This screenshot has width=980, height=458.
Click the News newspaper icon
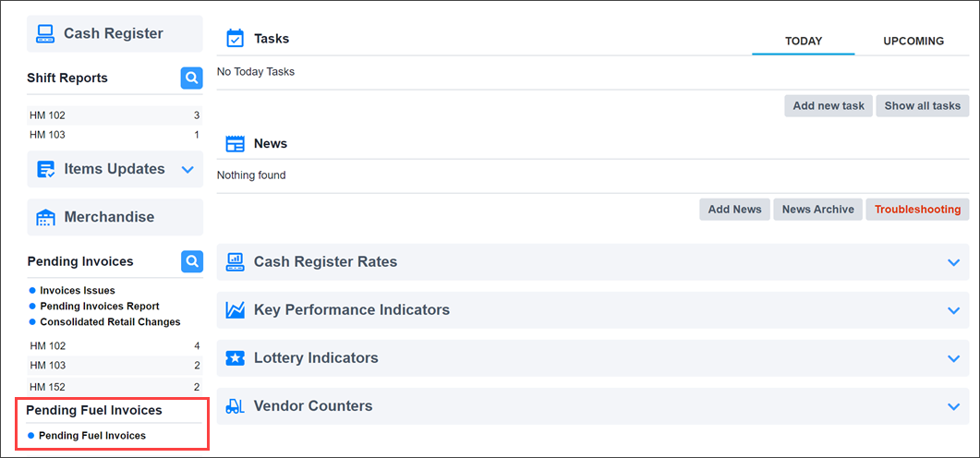(x=236, y=144)
